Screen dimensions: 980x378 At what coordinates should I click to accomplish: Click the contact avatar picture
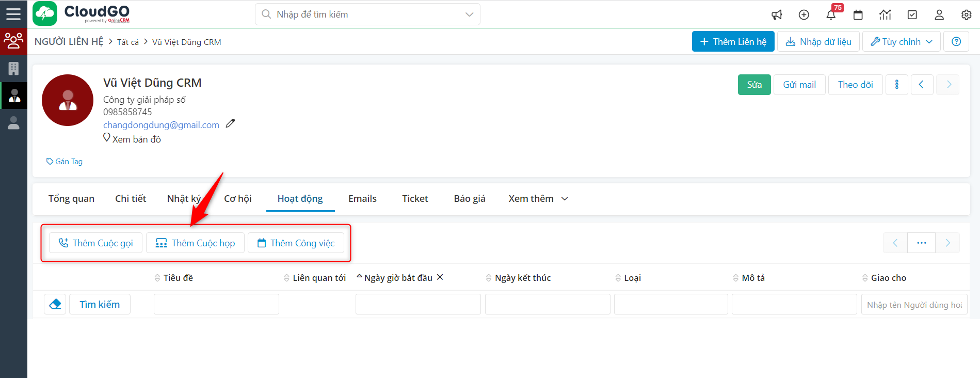point(68,100)
